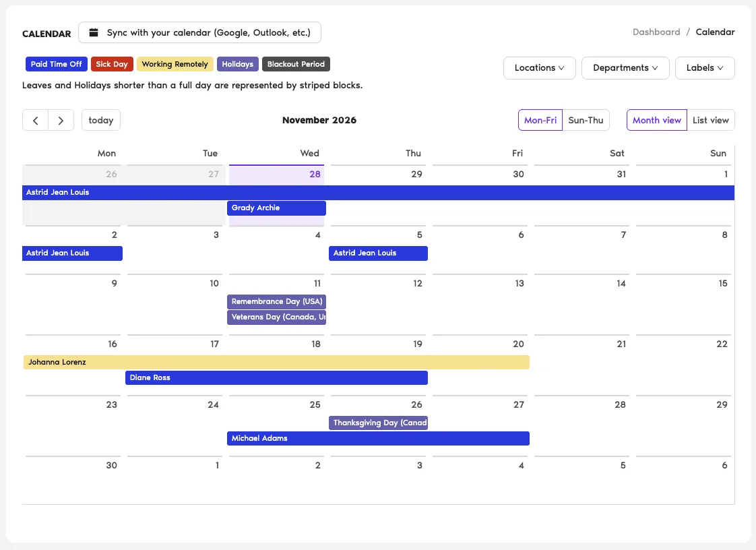This screenshot has width=756, height=550.
Task: Jump to today in the calendar
Action: point(101,120)
